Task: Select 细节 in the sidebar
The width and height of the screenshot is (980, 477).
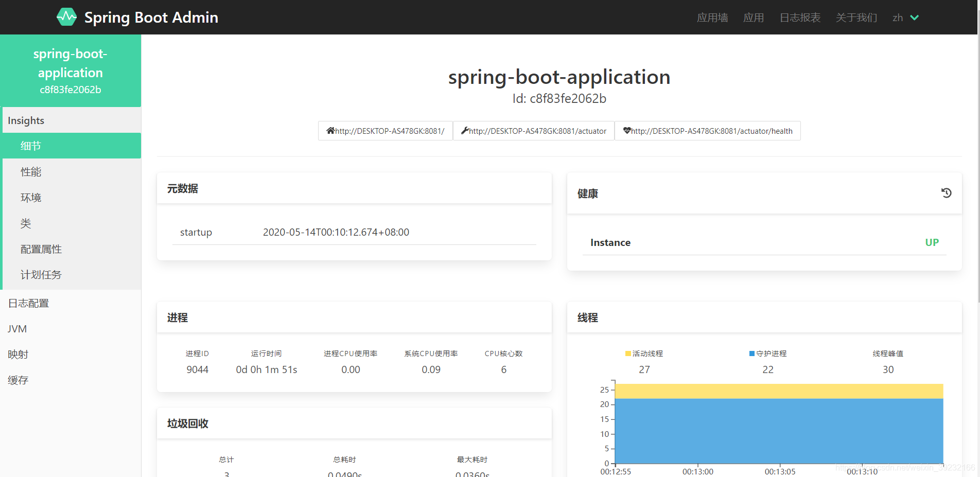Action: (x=72, y=146)
